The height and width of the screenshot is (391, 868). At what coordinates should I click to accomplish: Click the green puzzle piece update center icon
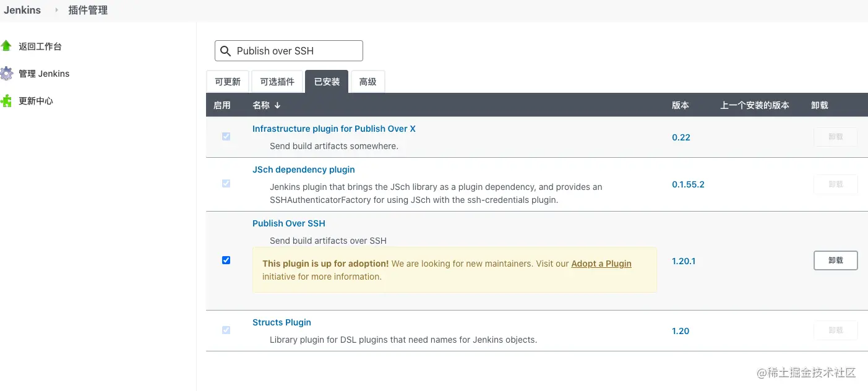(x=6, y=101)
